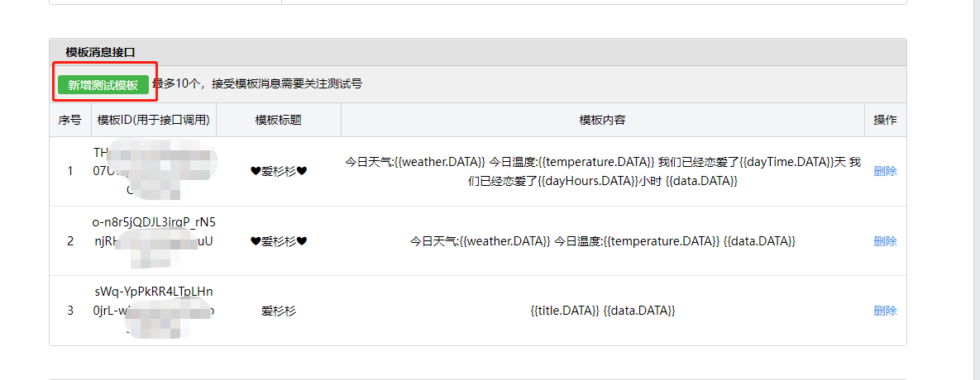Select the 操作 column header

(885, 120)
